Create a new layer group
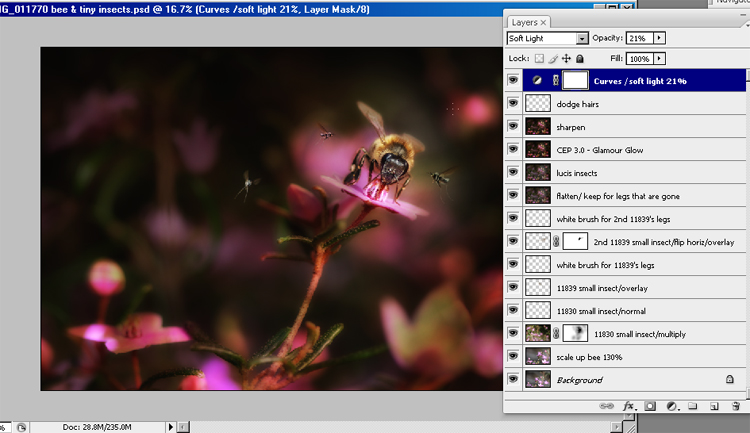 point(692,406)
